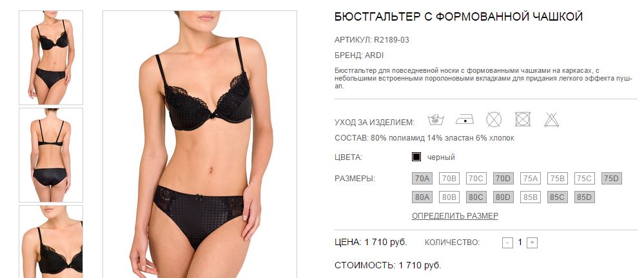Pick size 75C option

pyautogui.click(x=585, y=179)
